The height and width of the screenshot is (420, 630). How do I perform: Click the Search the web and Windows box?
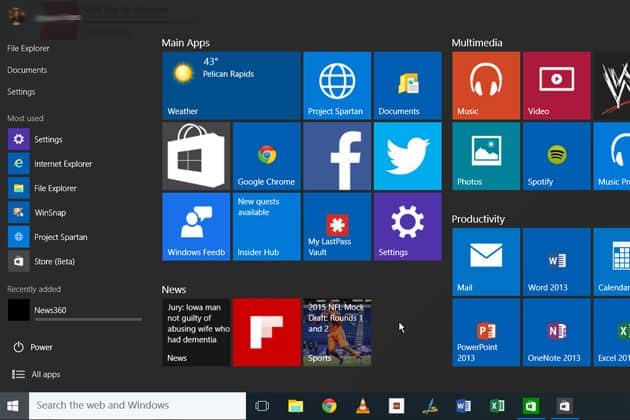coord(138,405)
